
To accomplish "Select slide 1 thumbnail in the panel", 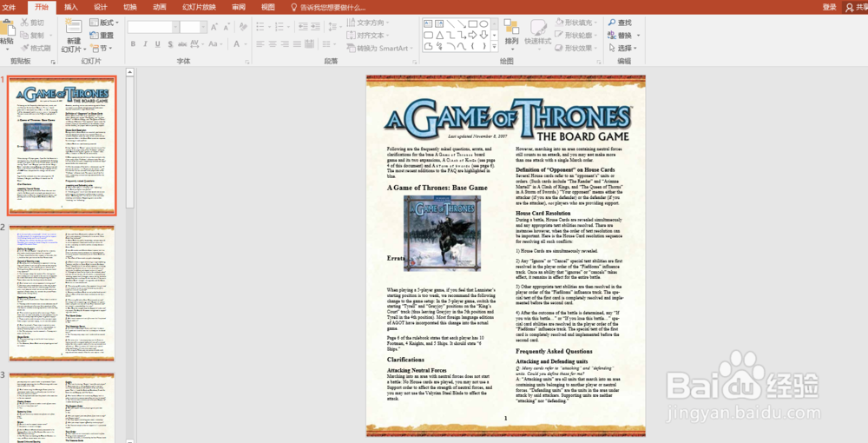I will click(62, 146).
